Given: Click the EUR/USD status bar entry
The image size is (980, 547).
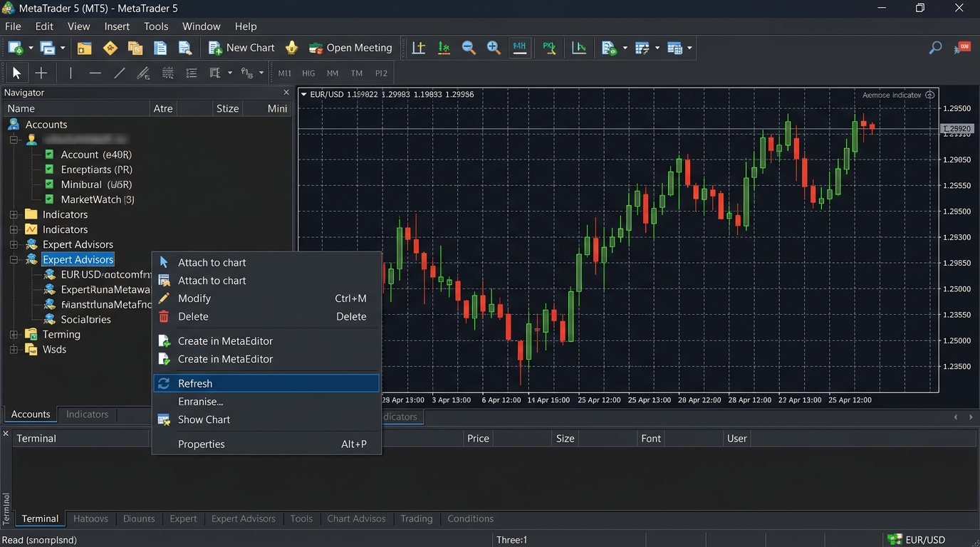Looking at the screenshot, I should (917, 539).
